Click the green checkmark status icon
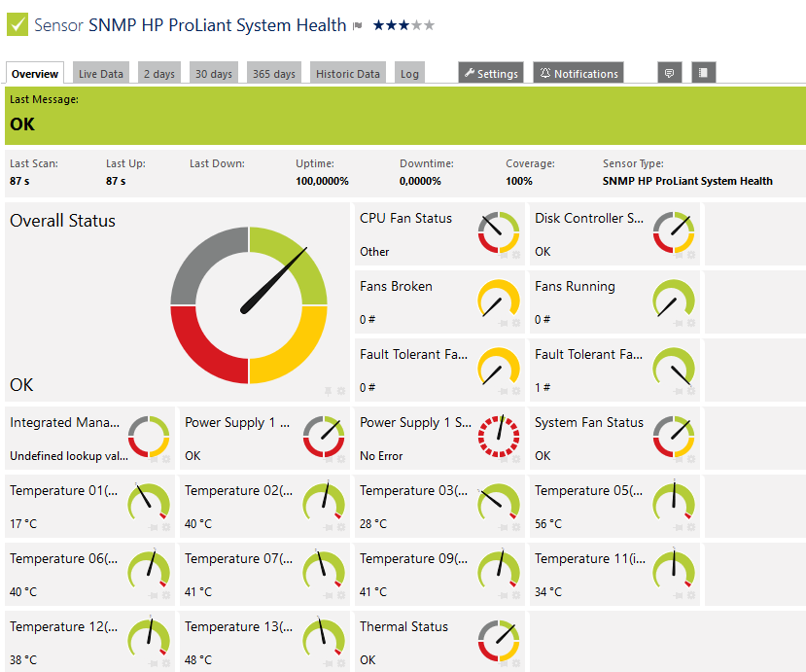 click(17, 24)
